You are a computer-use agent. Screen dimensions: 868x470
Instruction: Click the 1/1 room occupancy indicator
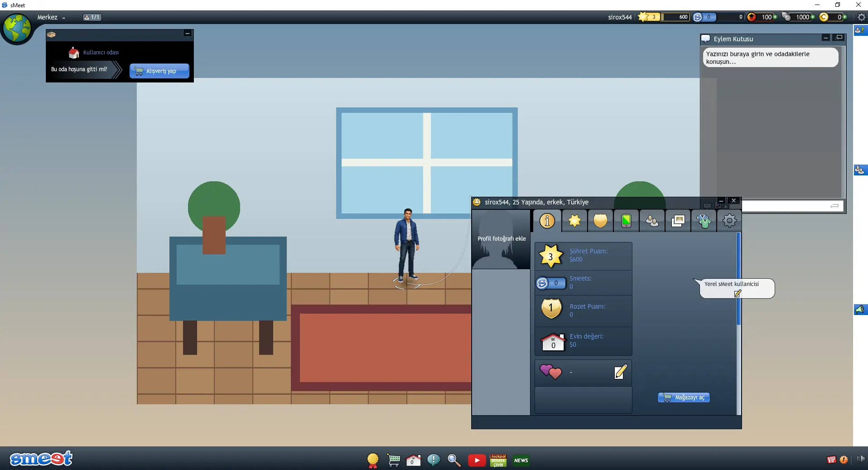click(x=92, y=17)
